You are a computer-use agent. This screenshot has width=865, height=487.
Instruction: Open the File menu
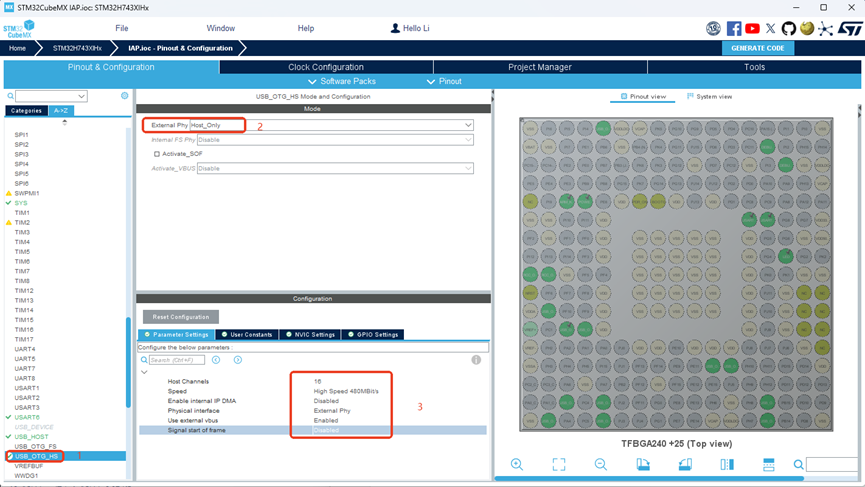[x=121, y=28]
